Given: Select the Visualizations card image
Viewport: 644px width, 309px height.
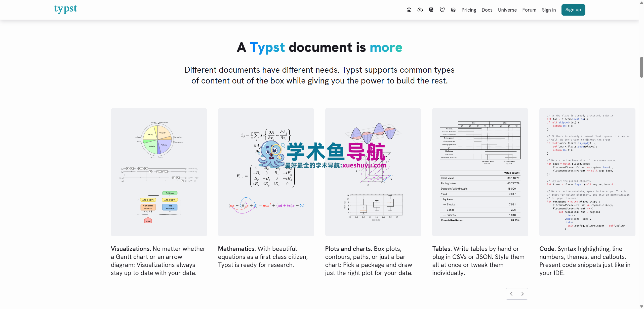Looking at the screenshot, I should 159,172.
